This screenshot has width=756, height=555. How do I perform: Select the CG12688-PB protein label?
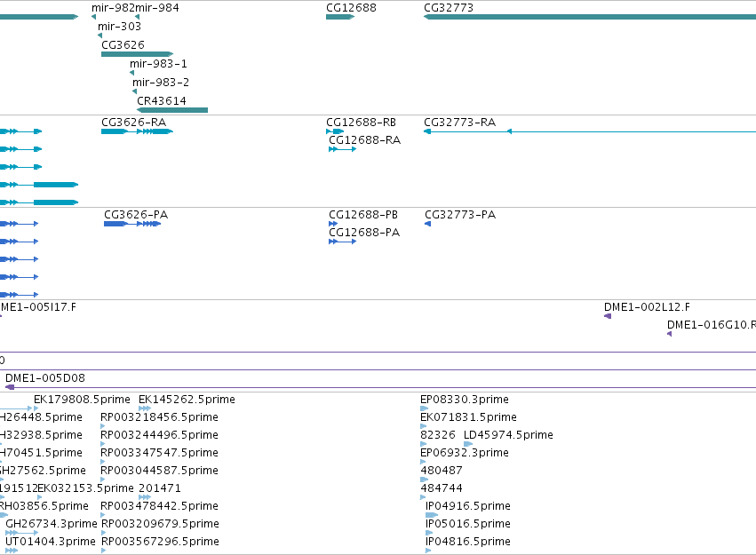[x=363, y=215]
